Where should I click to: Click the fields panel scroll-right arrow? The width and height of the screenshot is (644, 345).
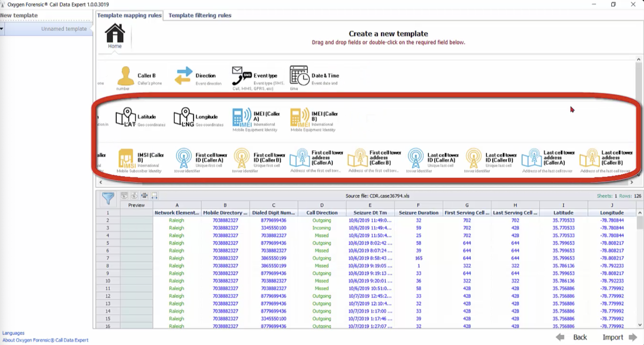tap(632, 182)
